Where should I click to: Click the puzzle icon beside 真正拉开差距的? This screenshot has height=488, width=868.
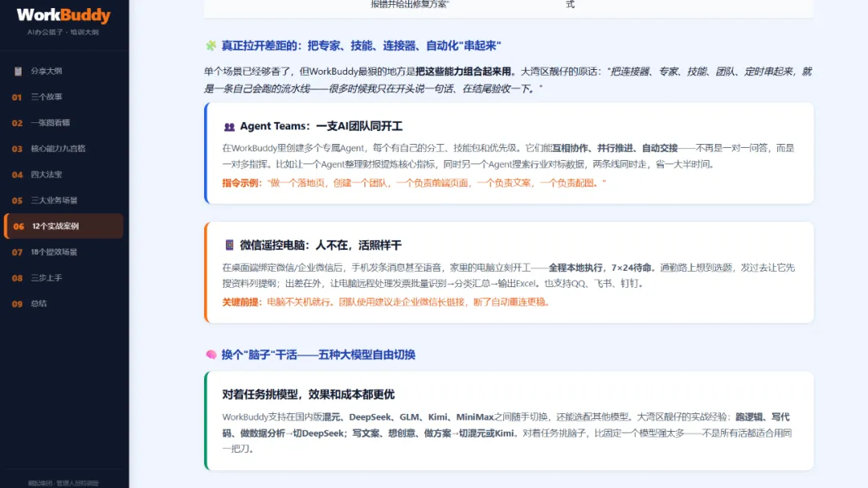(211, 45)
